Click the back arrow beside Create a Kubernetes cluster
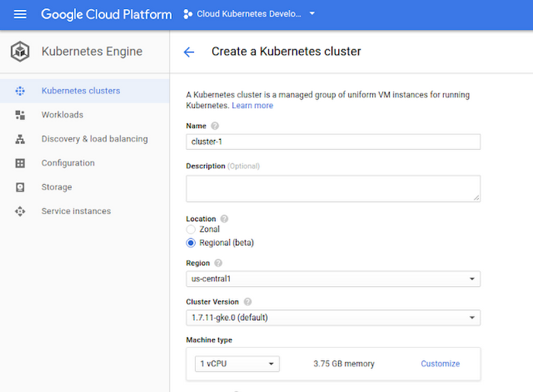The image size is (533, 392). [x=189, y=52]
